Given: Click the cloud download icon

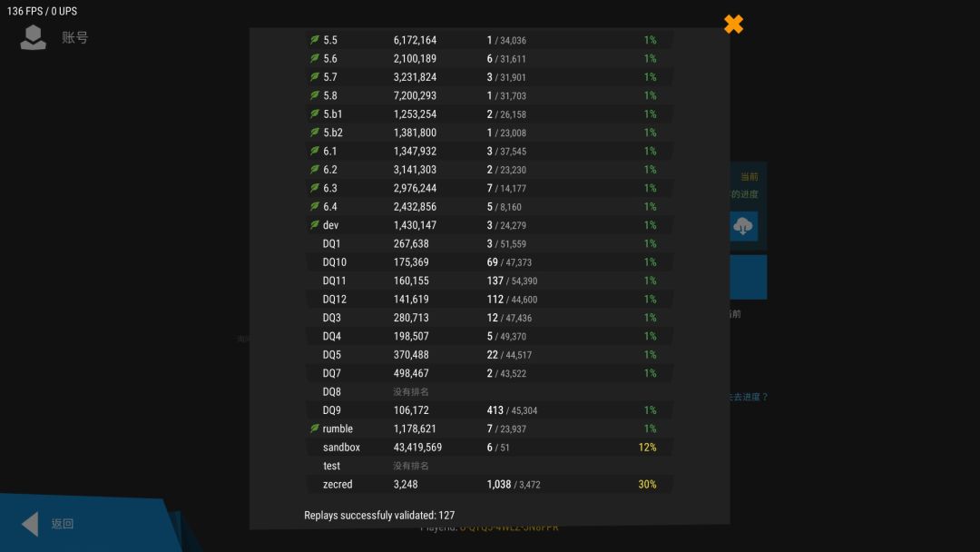Looking at the screenshot, I should point(743,226).
